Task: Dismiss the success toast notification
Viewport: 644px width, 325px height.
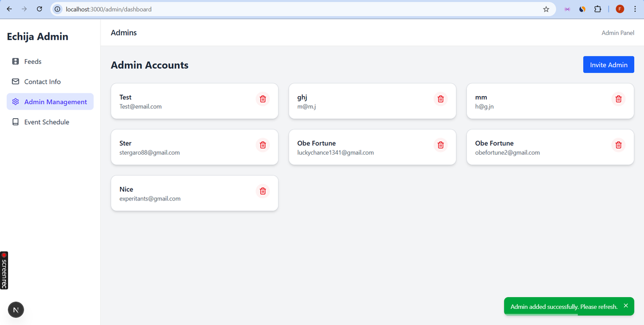Action: click(626, 306)
